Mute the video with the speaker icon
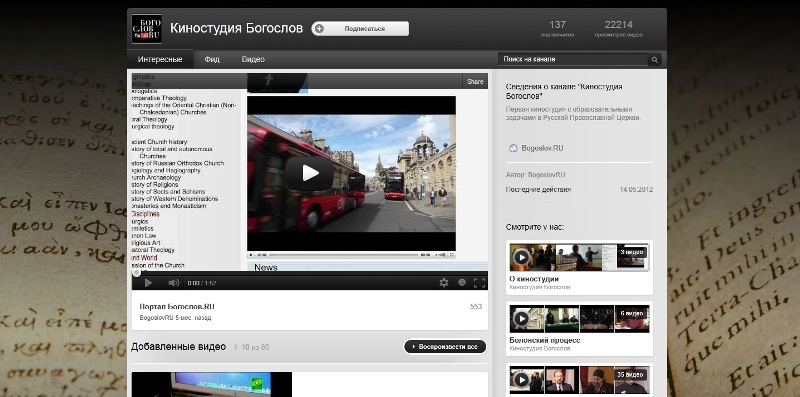The width and height of the screenshot is (800, 397). [173, 283]
